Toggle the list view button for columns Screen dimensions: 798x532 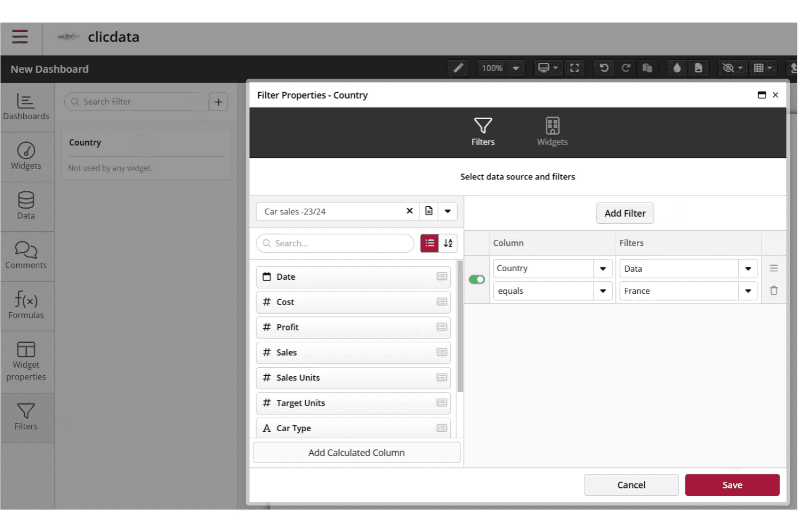pyautogui.click(x=430, y=243)
